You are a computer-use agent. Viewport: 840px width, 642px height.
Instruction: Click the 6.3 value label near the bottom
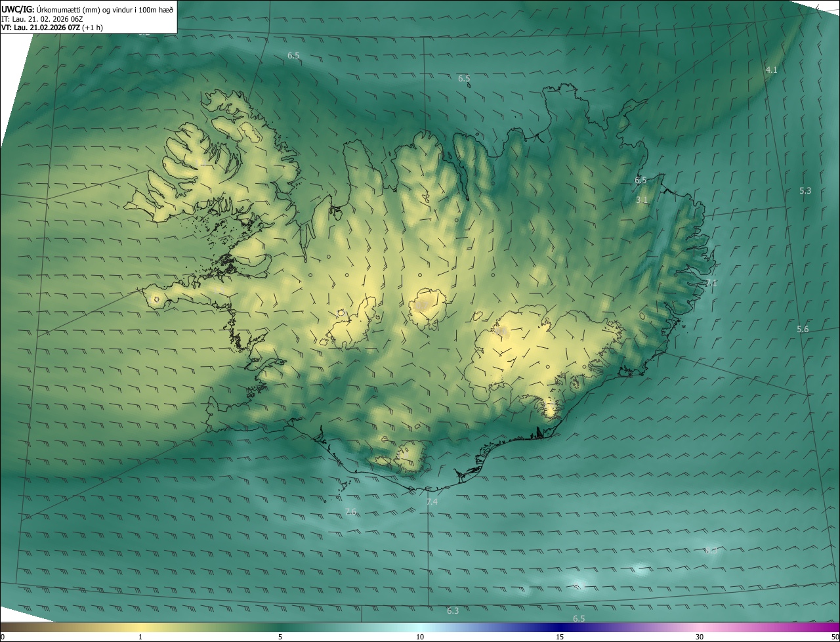(453, 611)
